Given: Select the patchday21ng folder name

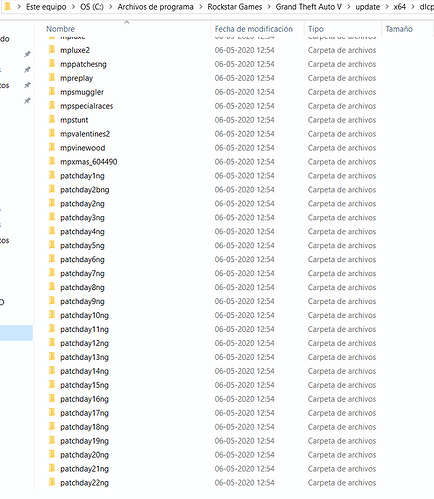Looking at the screenshot, I should coord(84,469).
